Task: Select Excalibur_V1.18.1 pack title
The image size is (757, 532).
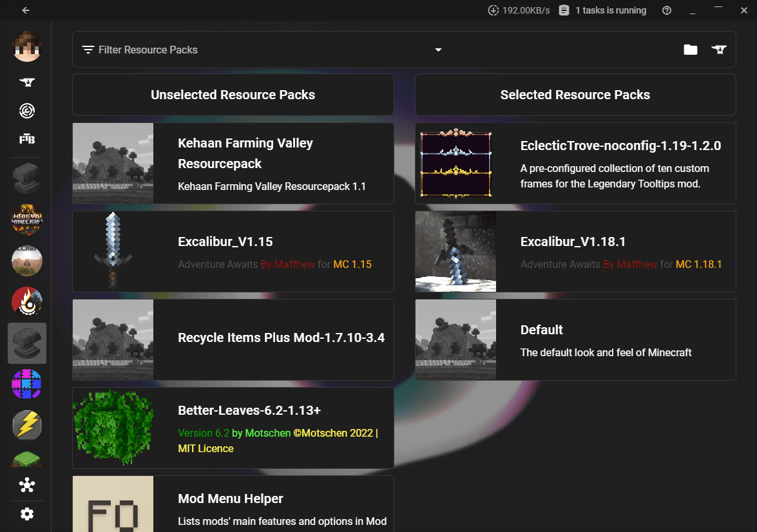Action: [x=573, y=242]
